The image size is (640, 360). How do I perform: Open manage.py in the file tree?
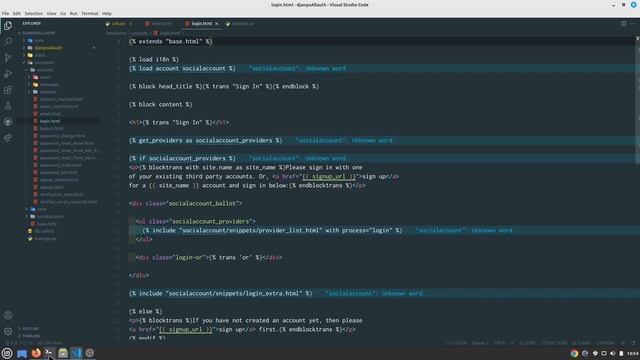[x=45, y=238]
